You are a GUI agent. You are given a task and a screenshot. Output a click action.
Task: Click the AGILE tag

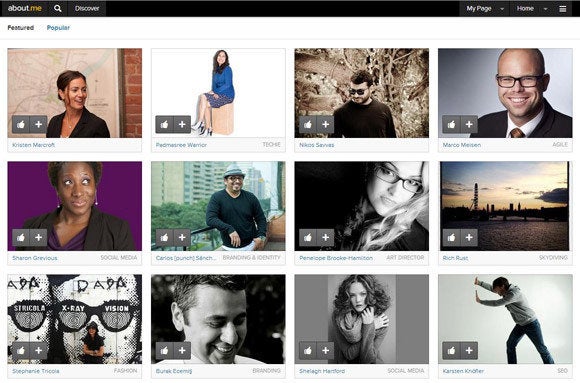pyautogui.click(x=560, y=145)
